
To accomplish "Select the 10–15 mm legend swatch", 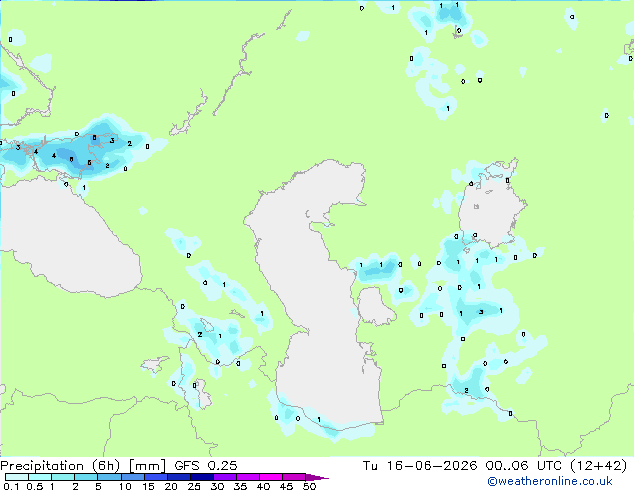I will 133,477.
